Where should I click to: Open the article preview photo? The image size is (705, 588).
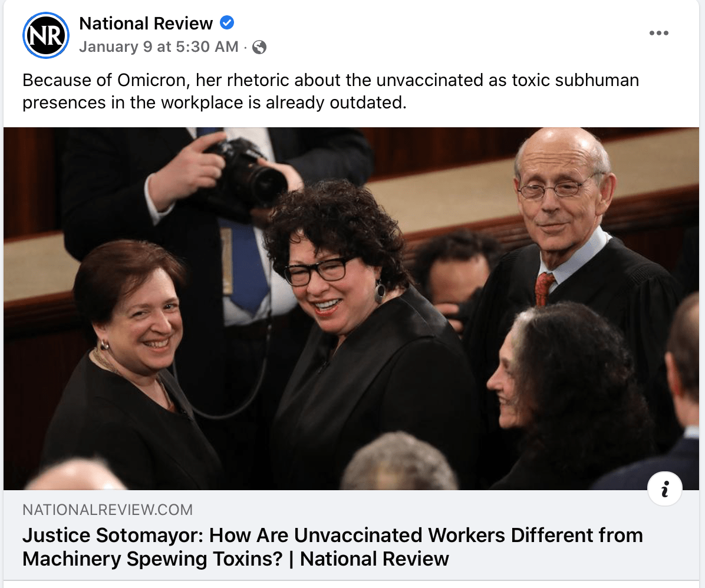coord(351,308)
